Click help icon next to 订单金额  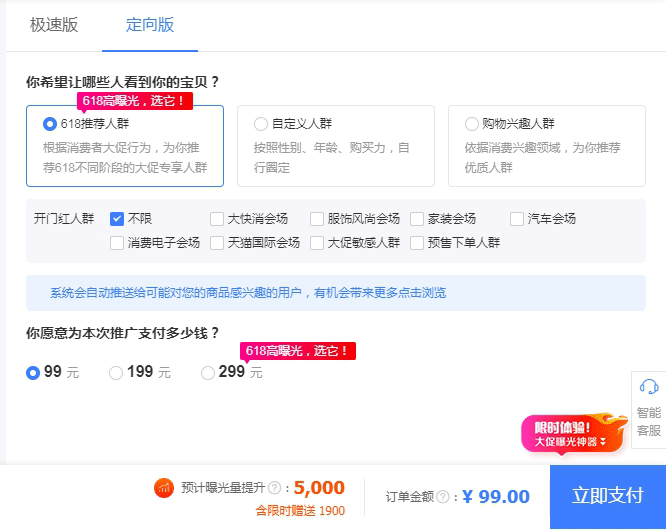tap(443, 497)
